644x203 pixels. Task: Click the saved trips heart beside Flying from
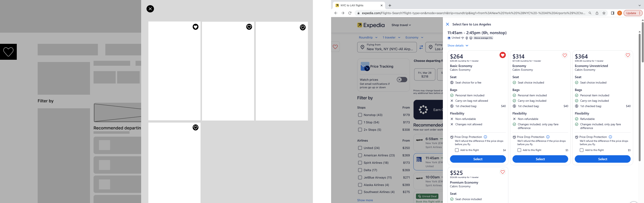pyautogui.click(x=335, y=47)
